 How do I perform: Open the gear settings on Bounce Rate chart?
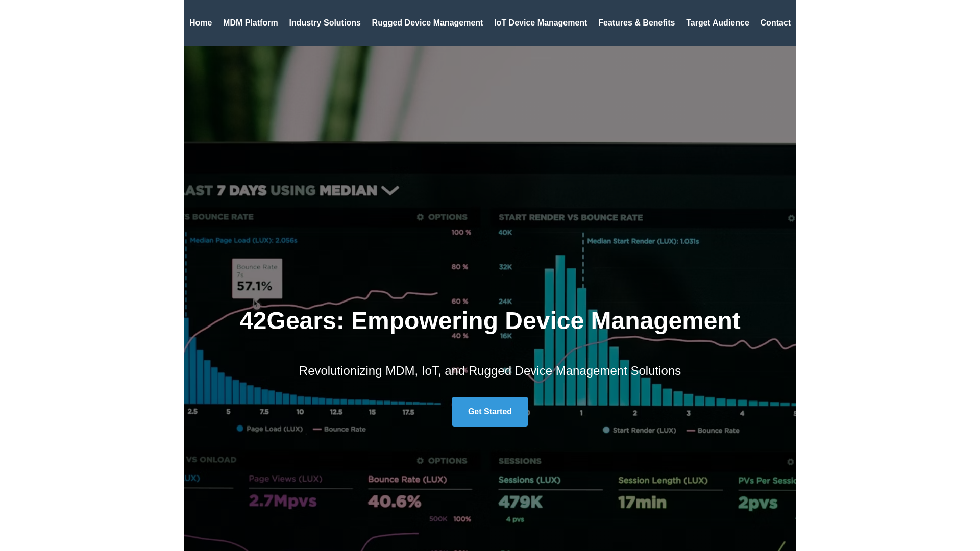(420, 217)
